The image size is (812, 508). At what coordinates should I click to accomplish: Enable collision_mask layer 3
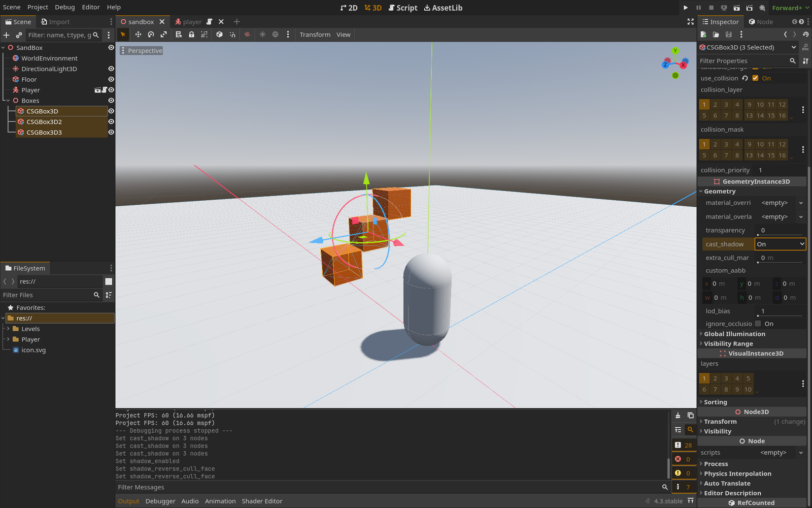pos(726,144)
